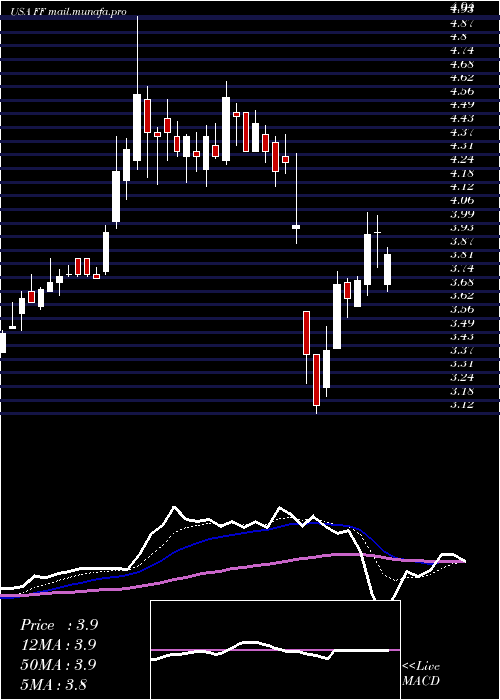This screenshot has width=500, height=700.
Task: Select the 4.62 price axis label
Action: [462, 77]
